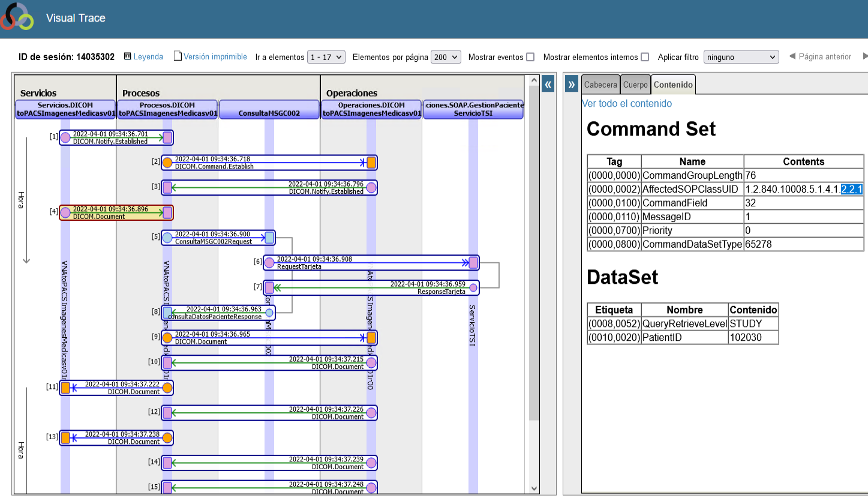
Task: Switch to the Cuerpo tab
Action: click(x=635, y=85)
